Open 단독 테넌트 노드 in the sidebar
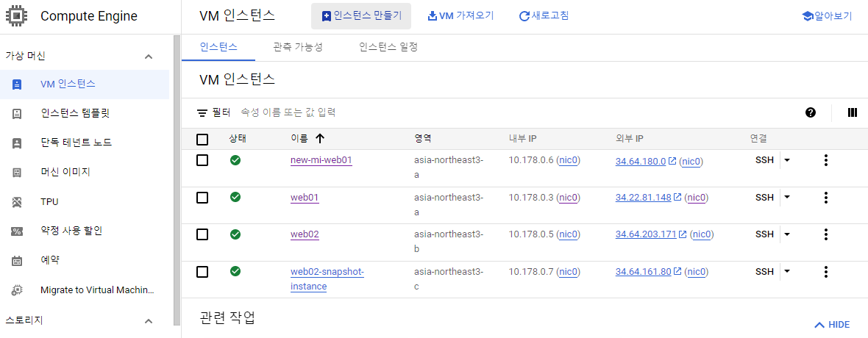The height and width of the screenshot is (338, 868). coord(76,143)
